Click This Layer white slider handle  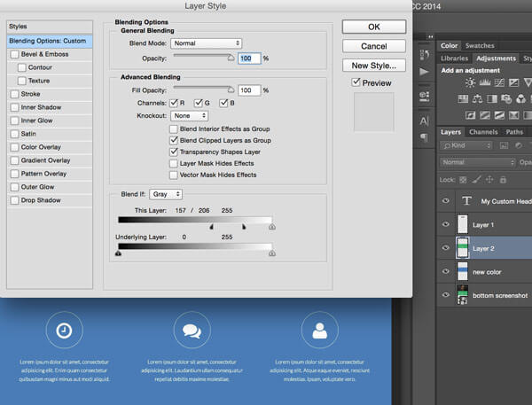pyautogui.click(x=272, y=227)
